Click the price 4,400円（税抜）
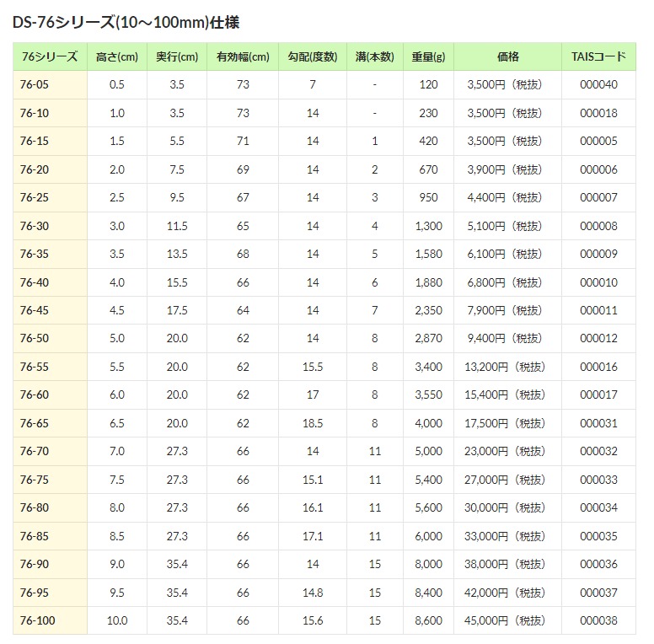The image size is (654, 644). [x=505, y=197]
